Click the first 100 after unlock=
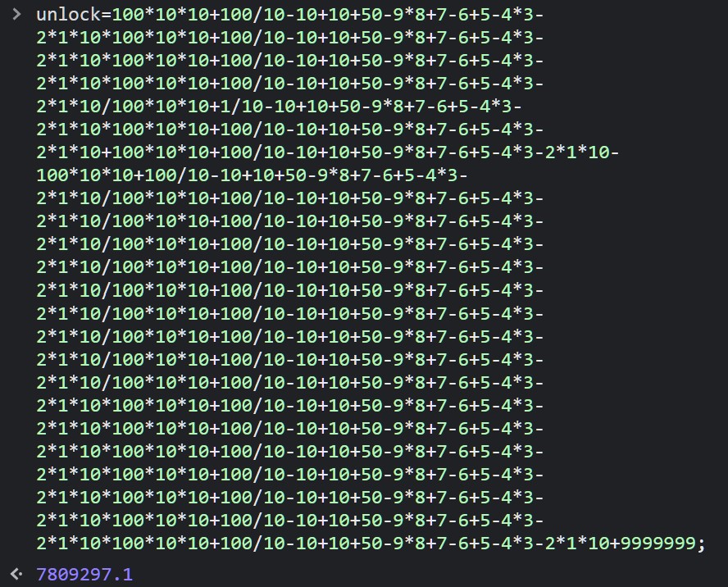Viewport: 728px width, 587px height. coord(128,15)
